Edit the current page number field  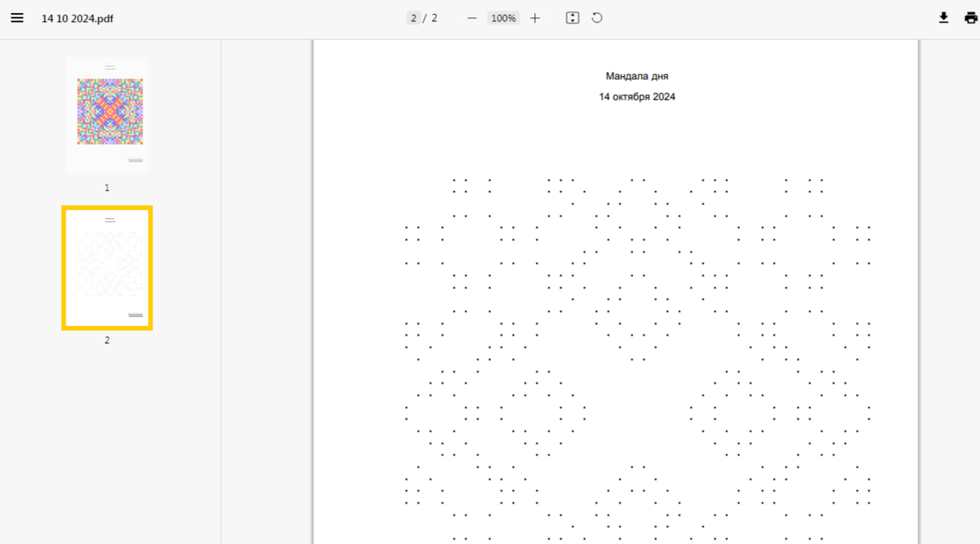tap(413, 18)
